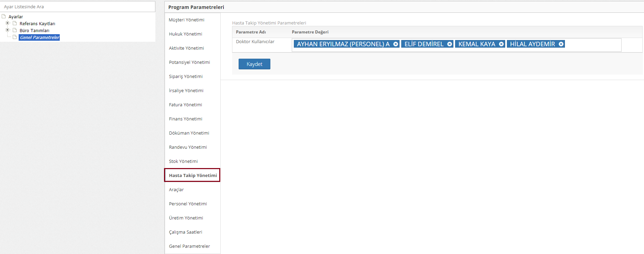The width and height of the screenshot is (644, 254).
Task: Open the Müşteri Yönetimi tab
Action: [x=186, y=20]
